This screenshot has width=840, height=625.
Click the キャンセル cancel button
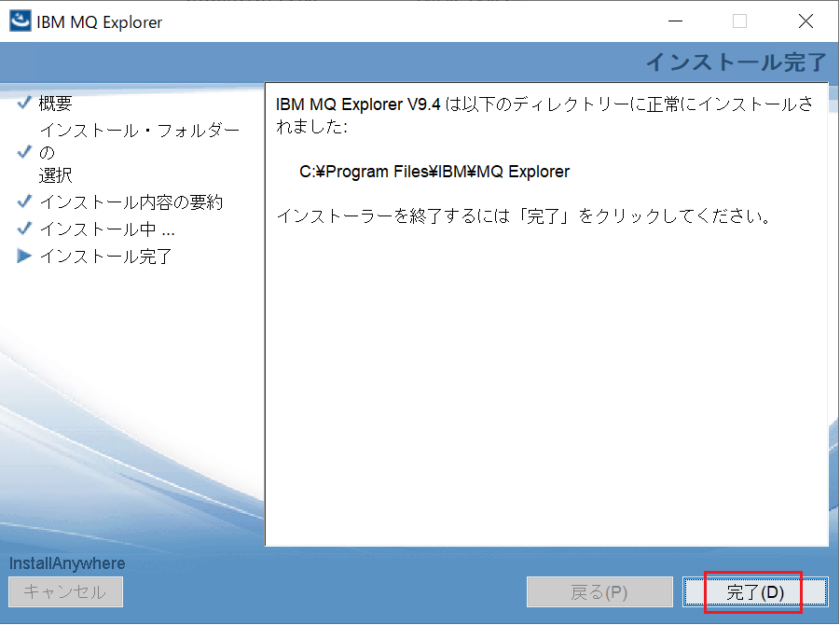(65, 591)
